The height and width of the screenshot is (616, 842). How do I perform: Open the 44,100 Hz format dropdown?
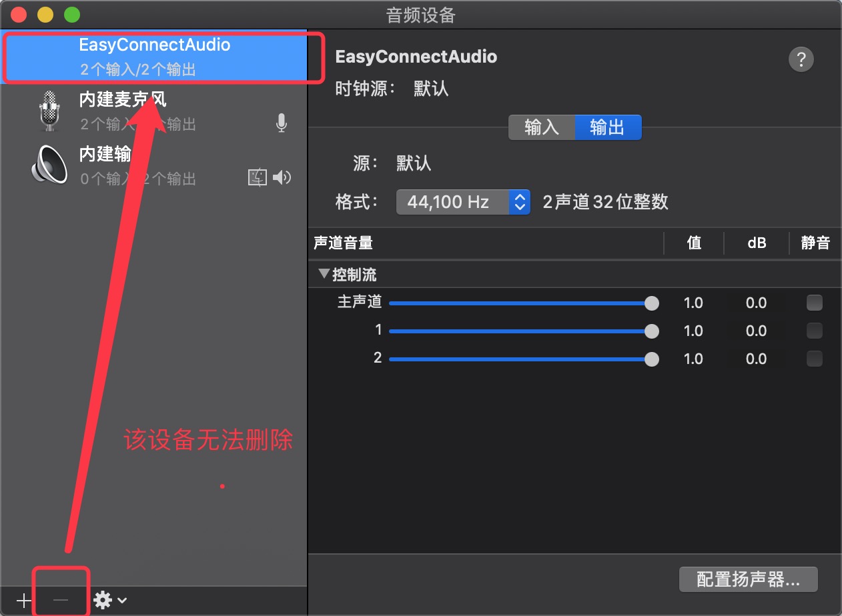(x=463, y=202)
